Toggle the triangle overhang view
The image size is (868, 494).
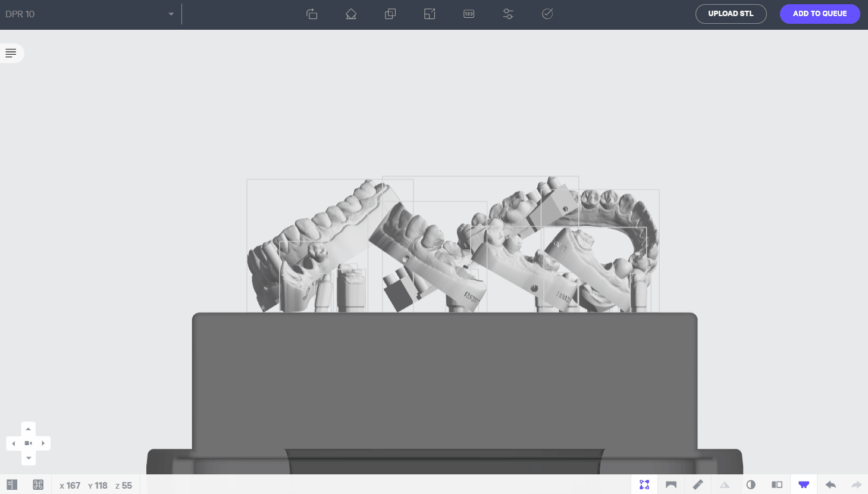pos(725,484)
